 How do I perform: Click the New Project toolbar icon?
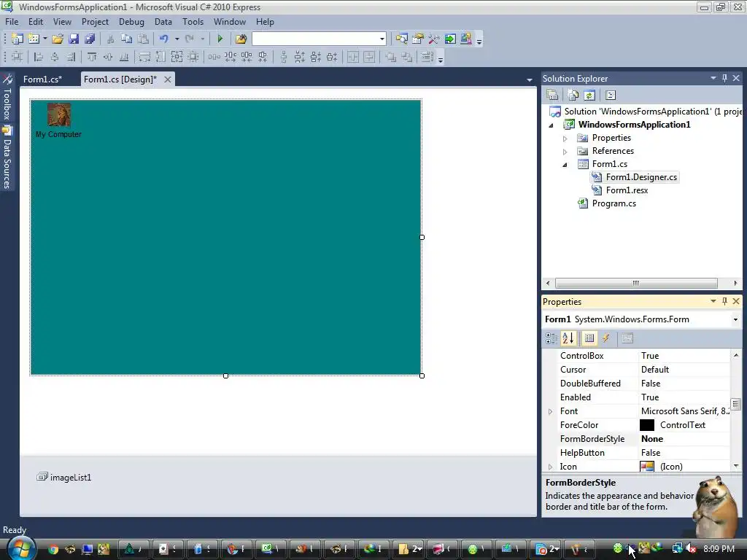(x=18, y=39)
